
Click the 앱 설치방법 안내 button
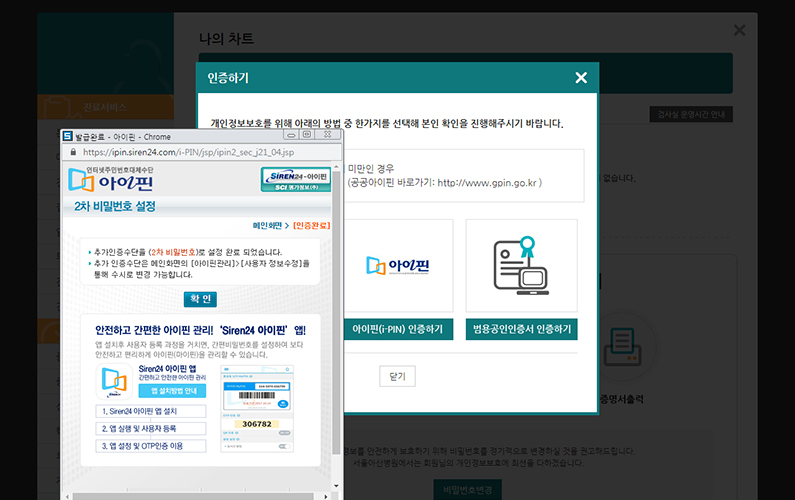[172, 391]
